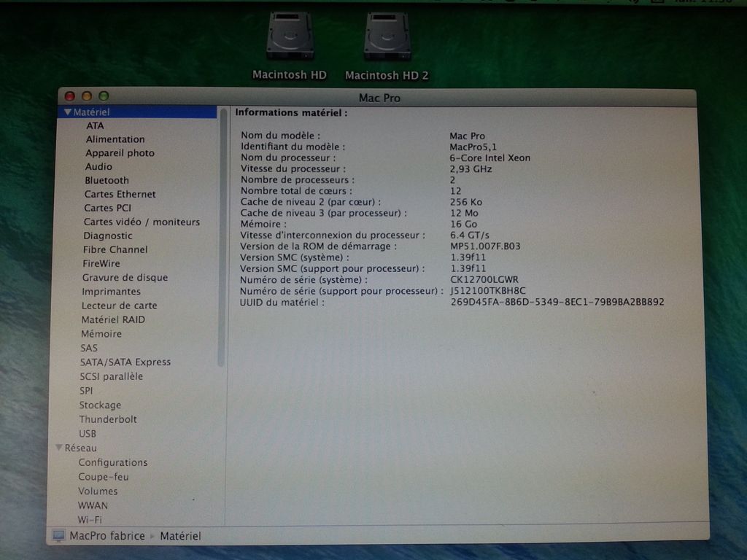Click the processor tray serial J512100TKBH8C

pos(488,291)
